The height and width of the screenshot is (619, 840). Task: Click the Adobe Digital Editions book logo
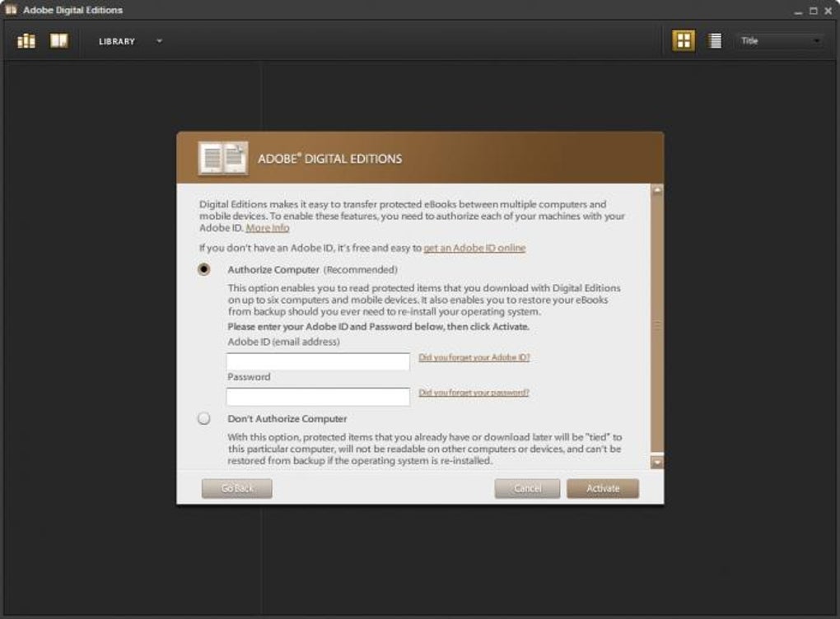223,157
